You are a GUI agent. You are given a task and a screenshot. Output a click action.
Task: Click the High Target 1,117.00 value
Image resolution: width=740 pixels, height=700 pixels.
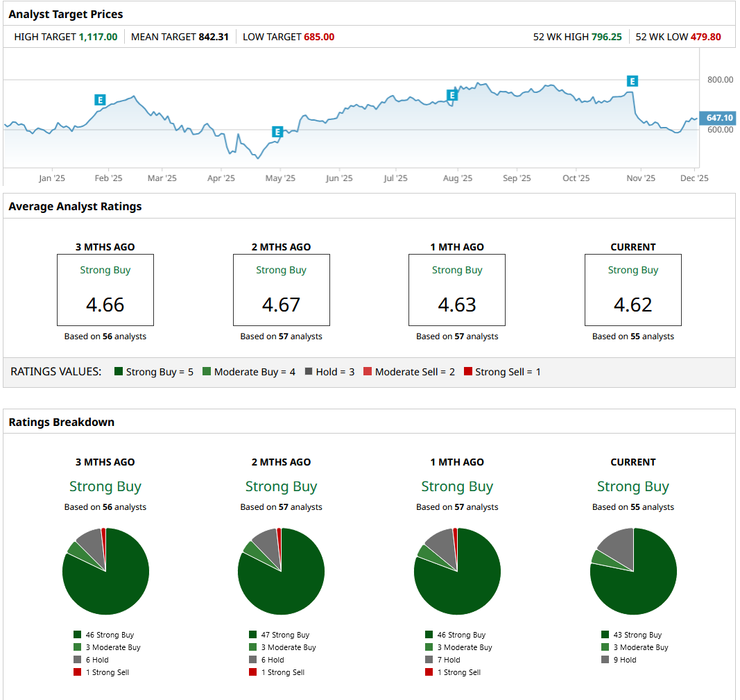pyautogui.click(x=98, y=37)
